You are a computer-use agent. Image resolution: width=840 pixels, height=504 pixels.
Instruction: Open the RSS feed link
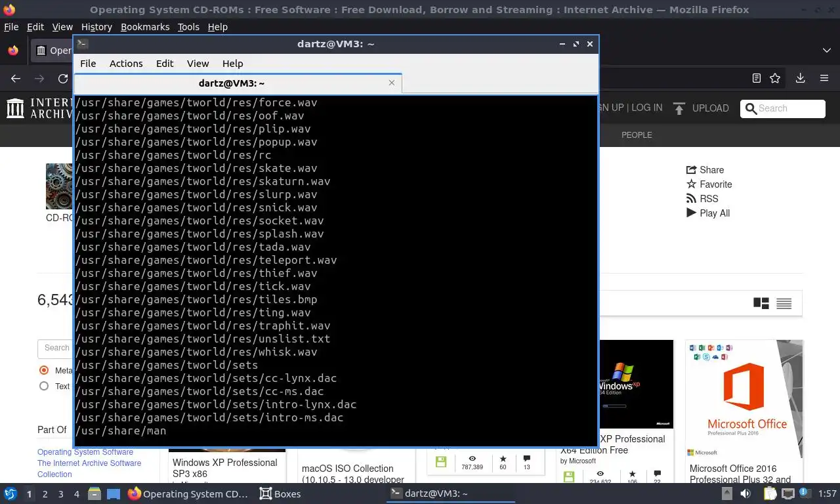[702, 199]
